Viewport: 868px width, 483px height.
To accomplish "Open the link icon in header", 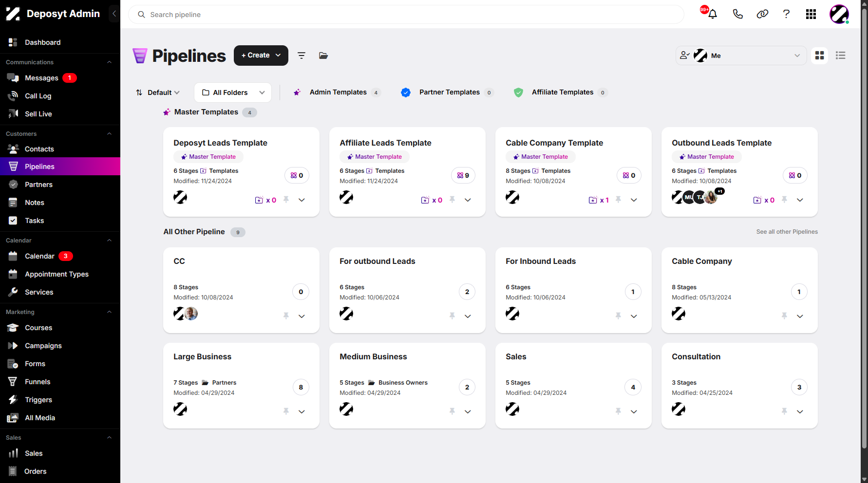I will (x=762, y=14).
